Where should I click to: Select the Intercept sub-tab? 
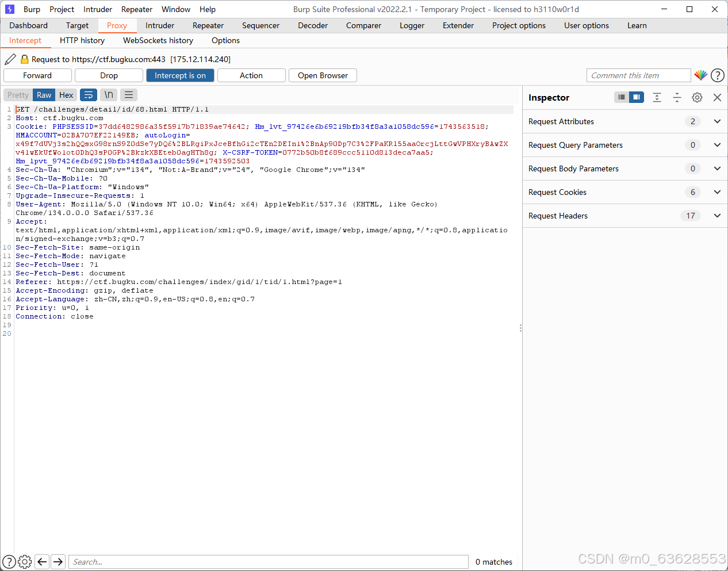[x=25, y=40]
